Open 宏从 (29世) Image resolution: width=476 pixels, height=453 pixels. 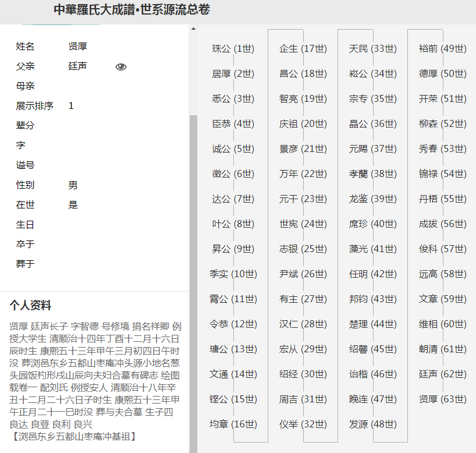303,349
